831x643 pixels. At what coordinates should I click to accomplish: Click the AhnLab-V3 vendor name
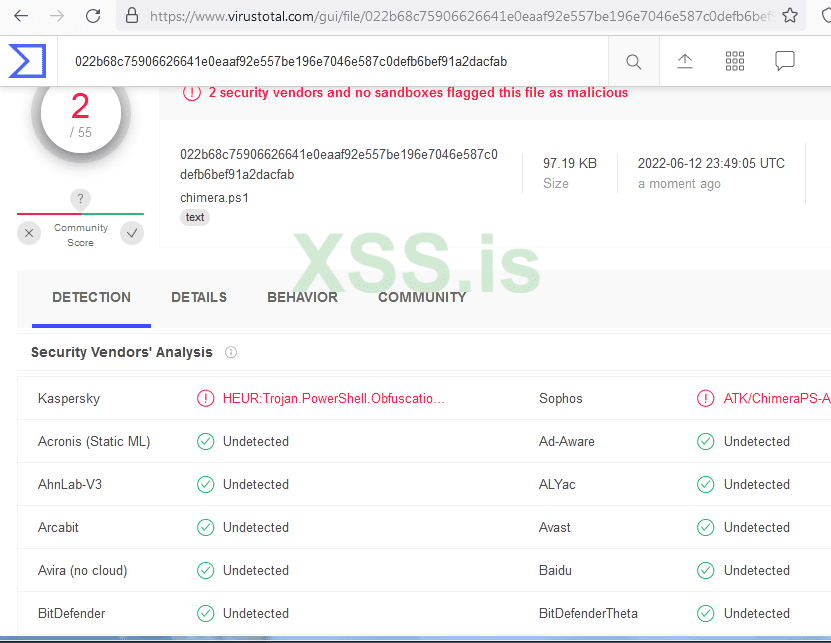tap(70, 485)
